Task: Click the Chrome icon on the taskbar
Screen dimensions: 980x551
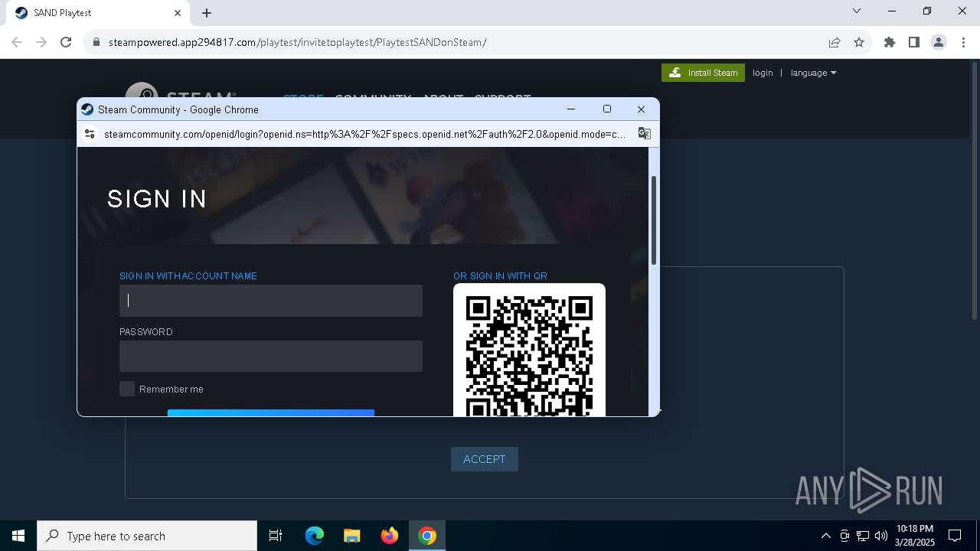Action: 427,536
